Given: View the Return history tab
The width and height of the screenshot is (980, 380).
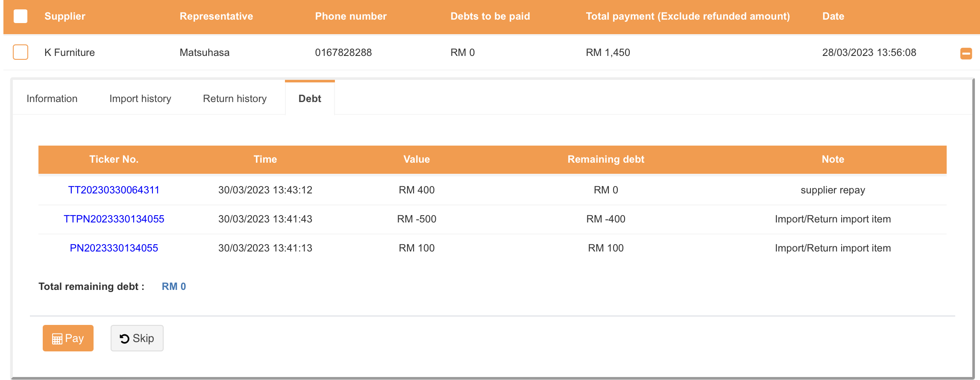Looking at the screenshot, I should pos(235,99).
